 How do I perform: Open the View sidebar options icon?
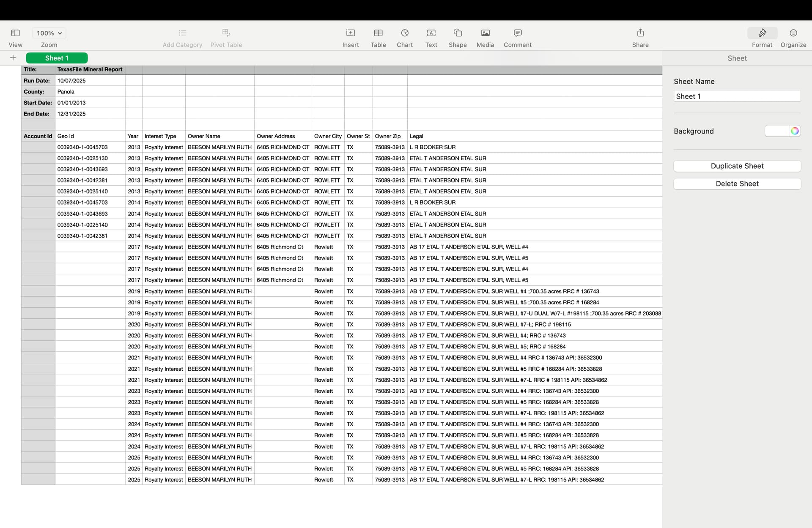click(15, 33)
